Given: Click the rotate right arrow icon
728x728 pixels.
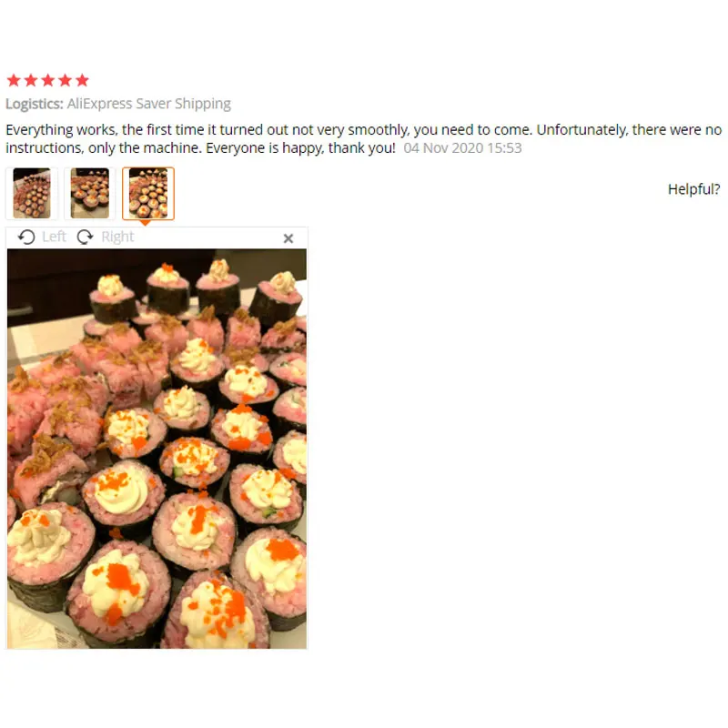Looking at the screenshot, I should (x=85, y=238).
